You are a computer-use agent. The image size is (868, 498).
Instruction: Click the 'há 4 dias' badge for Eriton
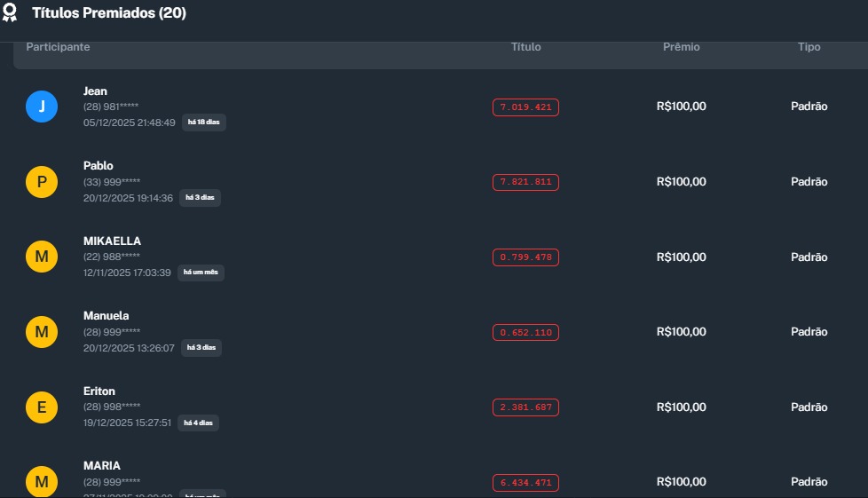pyautogui.click(x=198, y=423)
